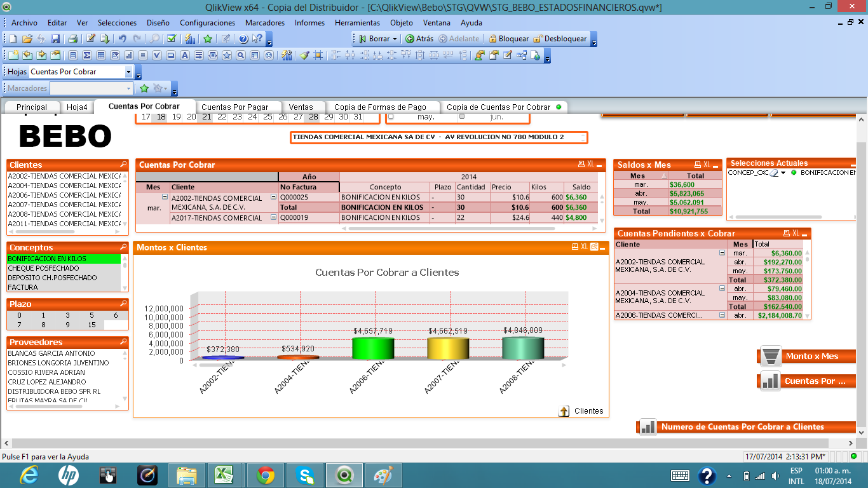
Task: Click the Reload script icon
Action: [x=105, y=39]
